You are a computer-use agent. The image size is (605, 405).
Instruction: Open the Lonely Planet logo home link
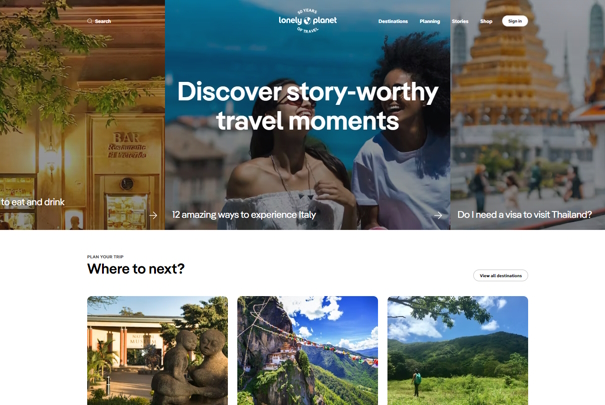tap(308, 20)
